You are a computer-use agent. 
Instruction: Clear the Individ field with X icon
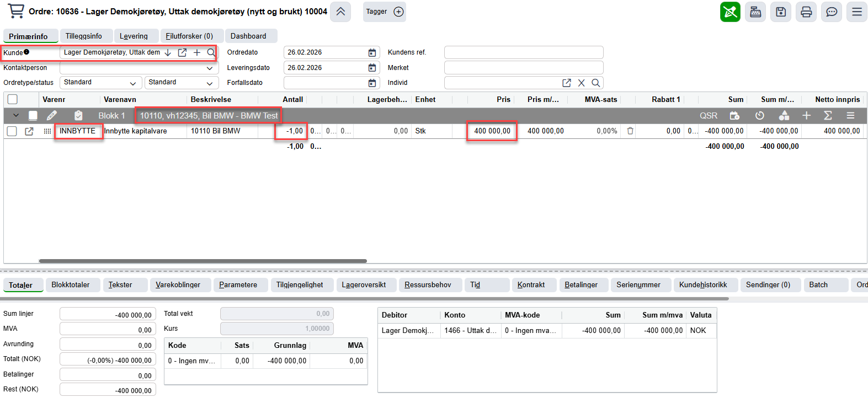581,83
